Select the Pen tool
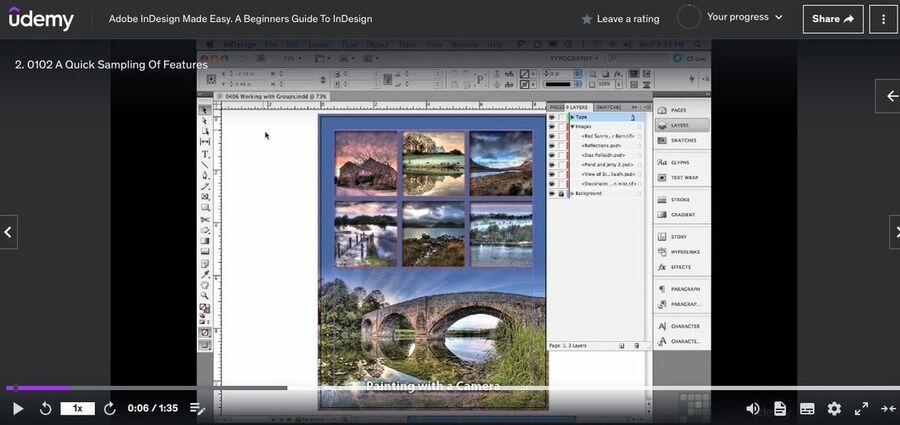 point(205,176)
